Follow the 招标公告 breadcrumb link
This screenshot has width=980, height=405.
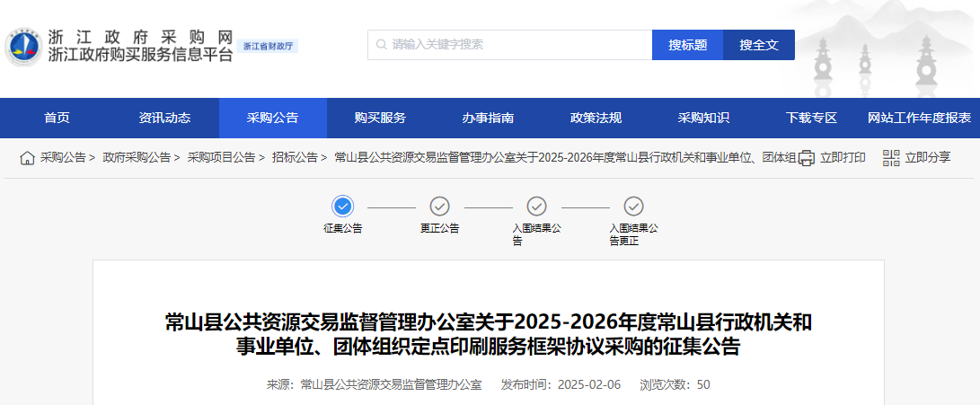point(295,158)
